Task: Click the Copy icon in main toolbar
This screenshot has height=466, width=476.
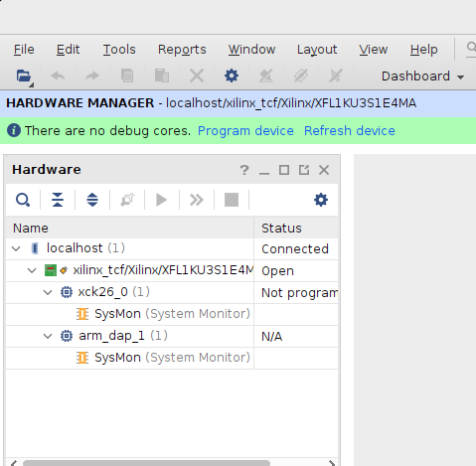Action: pos(127,77)
